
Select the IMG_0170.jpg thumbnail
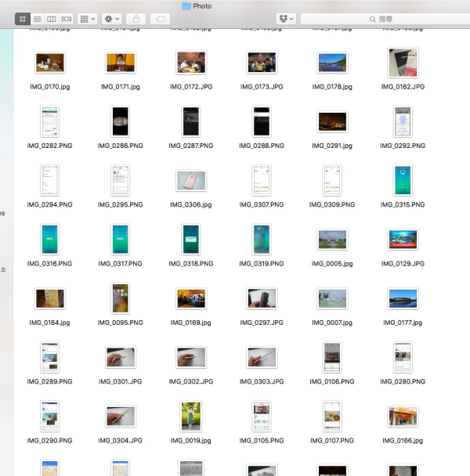50,63
